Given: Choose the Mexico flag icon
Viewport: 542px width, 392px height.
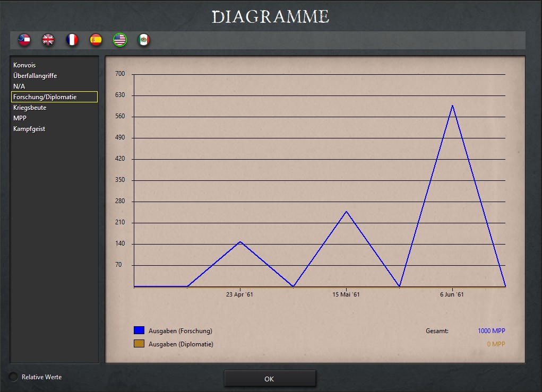Looking at the screenshot, I should tap(143, 40).
